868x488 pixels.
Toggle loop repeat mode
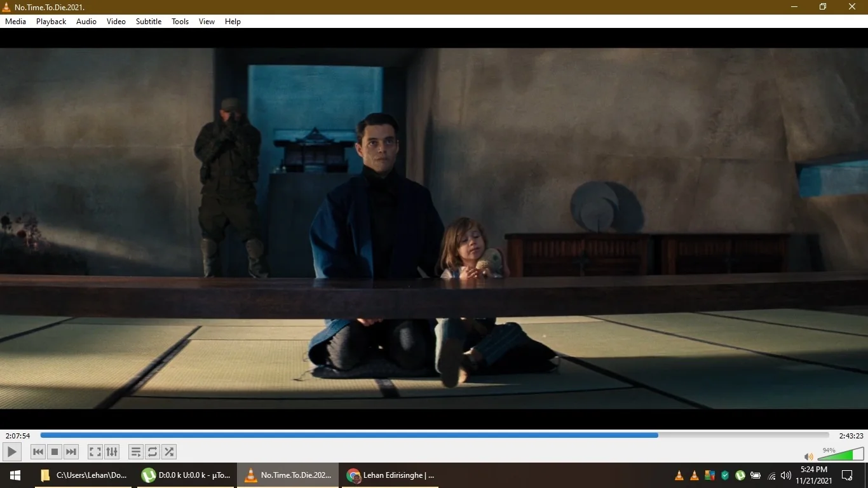[153, 452]
